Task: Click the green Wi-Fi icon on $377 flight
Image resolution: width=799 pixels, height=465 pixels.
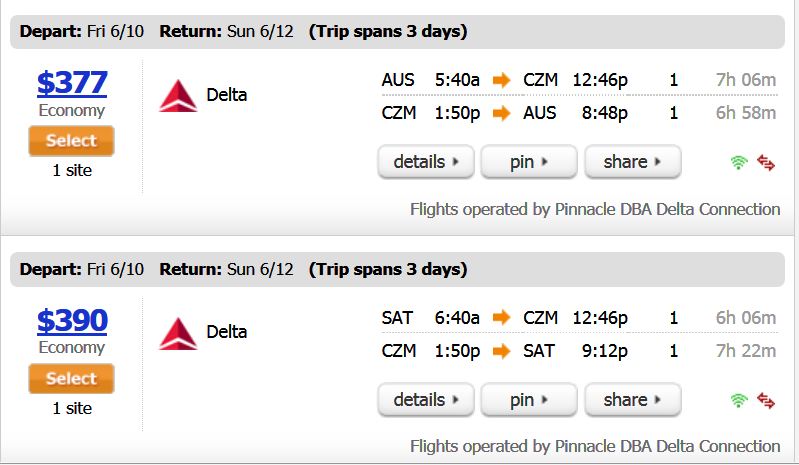Action: pos(738,162)
